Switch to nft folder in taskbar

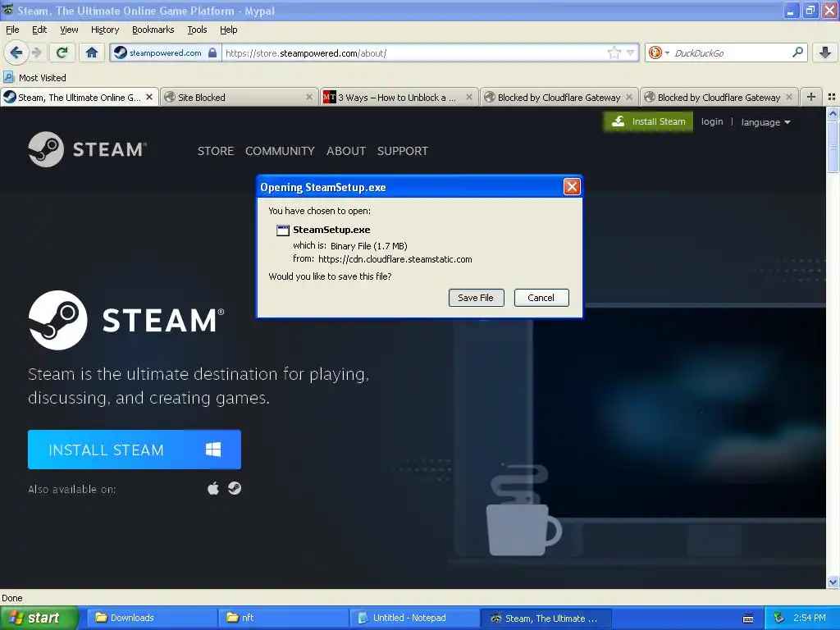point(283,618)
